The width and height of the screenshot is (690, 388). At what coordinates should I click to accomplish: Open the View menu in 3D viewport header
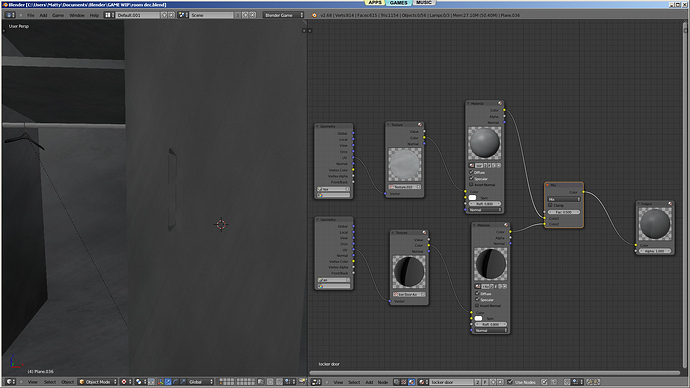33,382
